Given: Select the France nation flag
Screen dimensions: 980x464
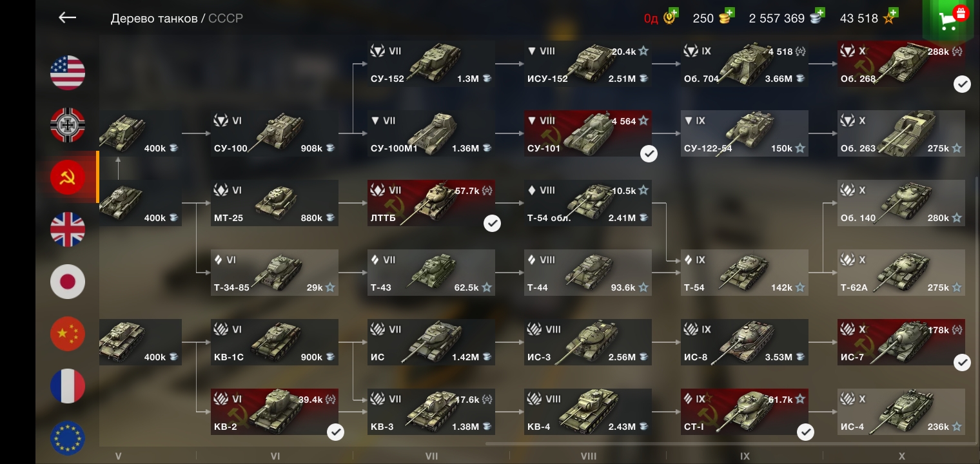Looking at the screenshot, I should pyautogui.click(x=68, y=386).
